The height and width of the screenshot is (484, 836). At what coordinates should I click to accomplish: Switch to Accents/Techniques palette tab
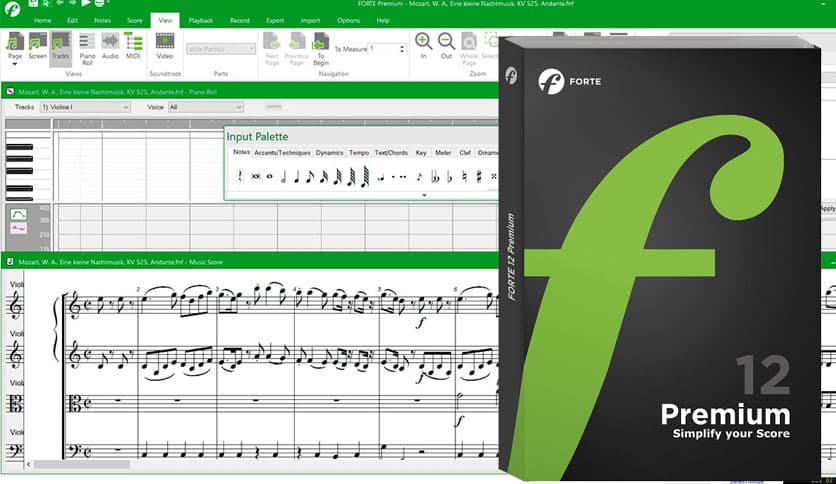(x=282, y=153)
